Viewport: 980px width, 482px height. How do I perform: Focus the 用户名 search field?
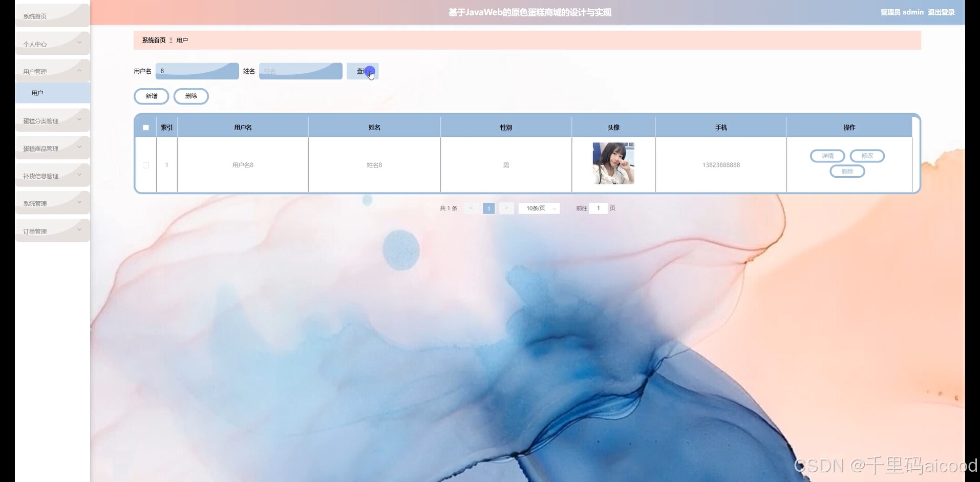click(197, 71)
